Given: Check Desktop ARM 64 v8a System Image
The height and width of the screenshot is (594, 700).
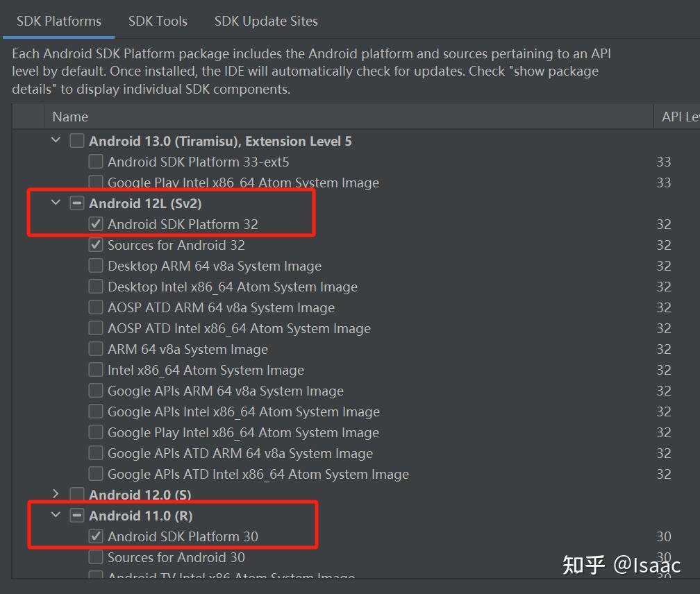Looking at the screenshot, I should [x=95, y=265].
